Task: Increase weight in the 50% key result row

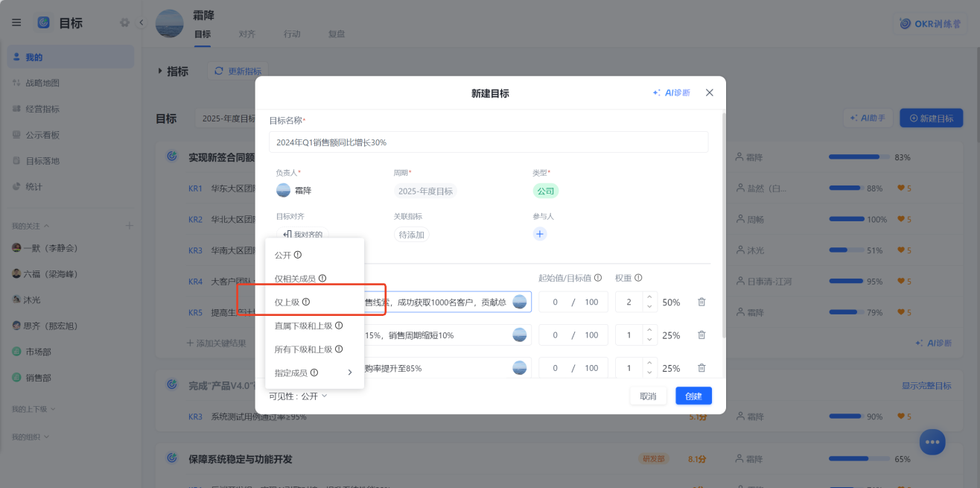Action: [649, 297]
